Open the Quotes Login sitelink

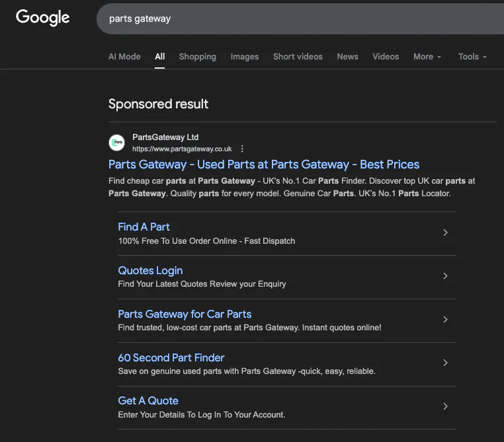[x=150, y=271]
